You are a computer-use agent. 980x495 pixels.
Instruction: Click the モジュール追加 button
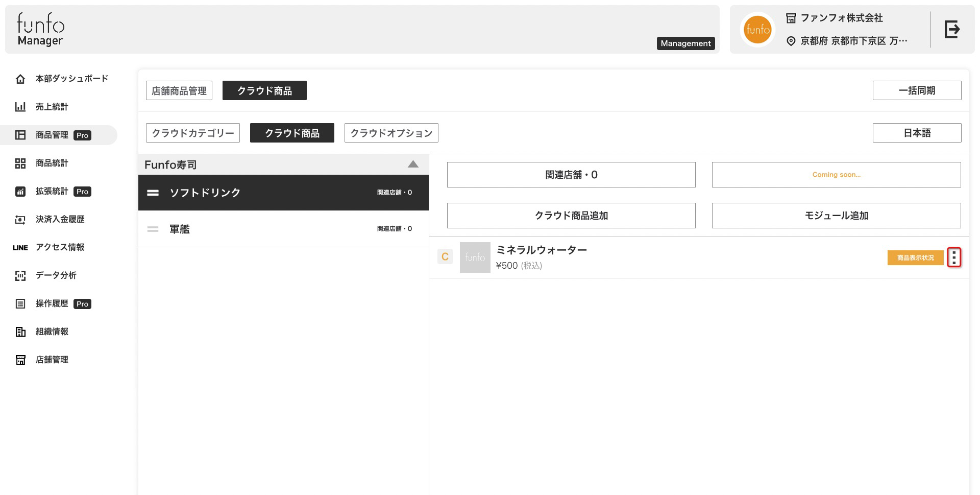836,216
